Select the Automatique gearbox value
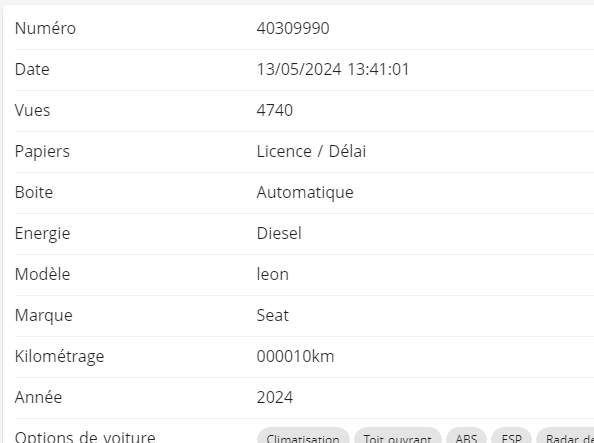This screenshot has width=594, height=443. [305, 192]
